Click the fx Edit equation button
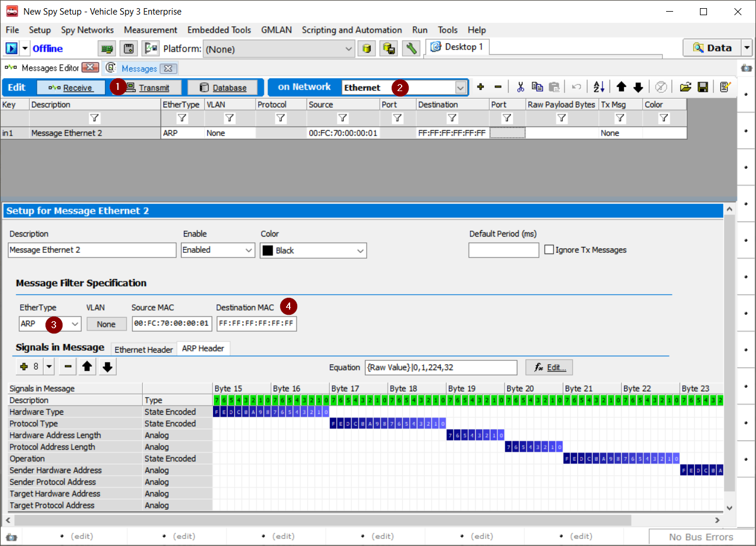 (x=549, y=367)
